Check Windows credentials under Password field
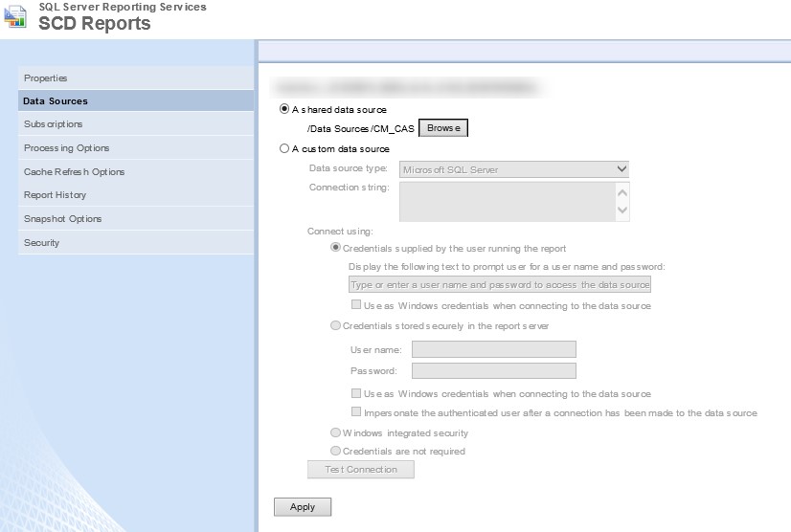 click(x=356, y=393)
